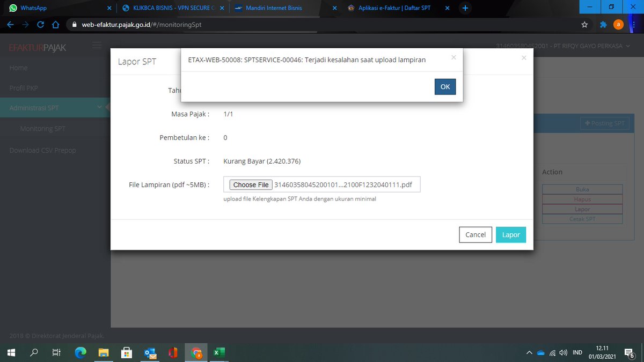The height and width of the screenshot is (362, 644).
Task: Click the volume speaker tray icon
Action: [563, 352]
